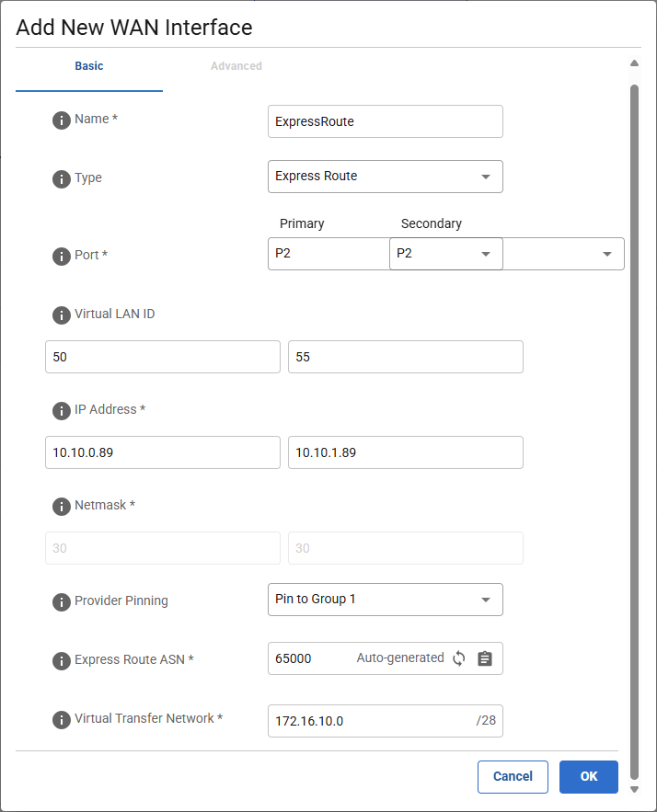
Task: Open the Type dropdown showing Express Route
Action: 385,177
